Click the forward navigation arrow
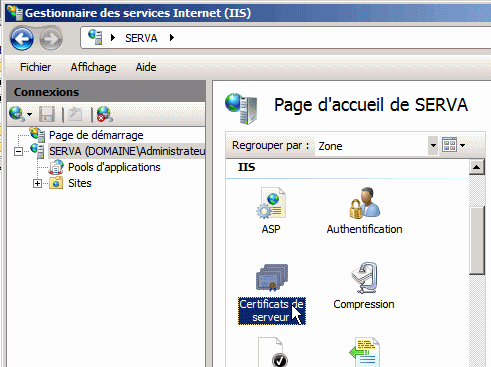 click(51, 39)
